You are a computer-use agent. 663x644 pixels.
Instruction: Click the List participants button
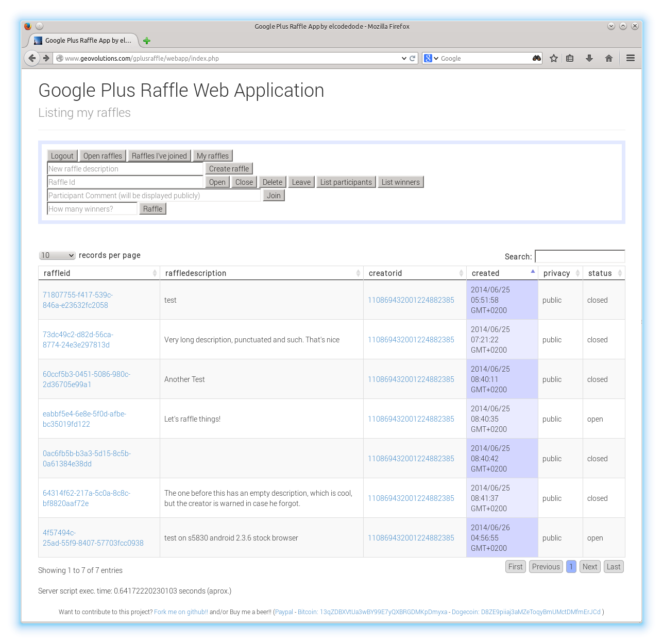tap(346, 182)
